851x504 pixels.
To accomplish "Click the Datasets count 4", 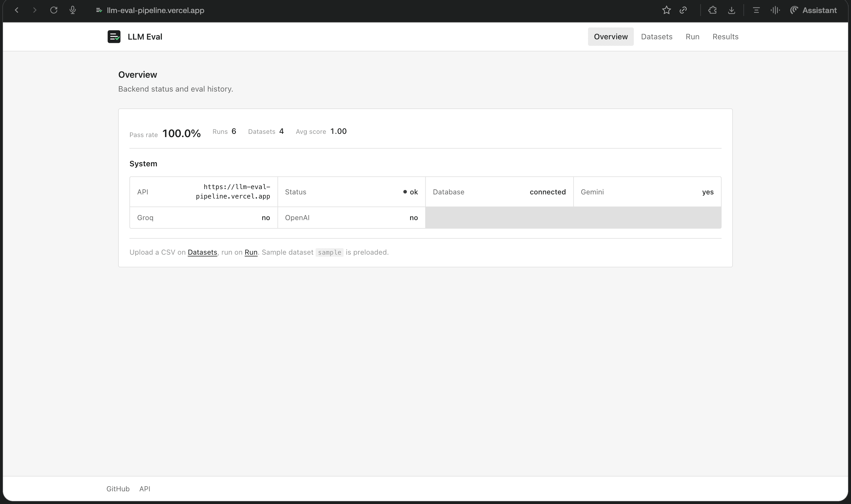I will tap(282, 131).
